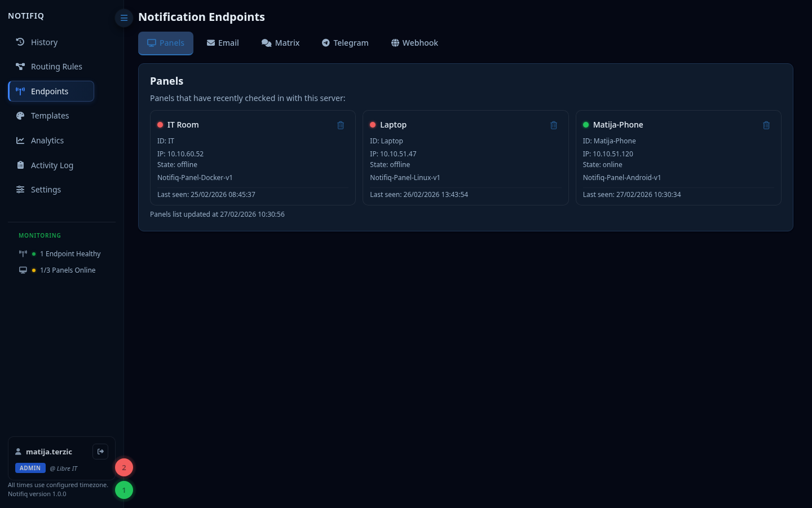Click the Endpoints antenna icon
This screenshot has width=812, height=508.
pyautogui.click(x=20, y=91)
